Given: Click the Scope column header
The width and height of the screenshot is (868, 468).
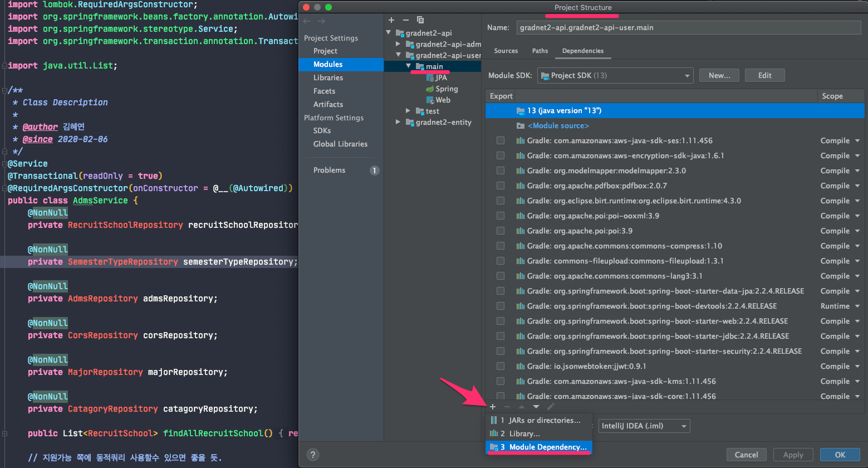Looking at the screenshot, I should click(x=841, y=96).
